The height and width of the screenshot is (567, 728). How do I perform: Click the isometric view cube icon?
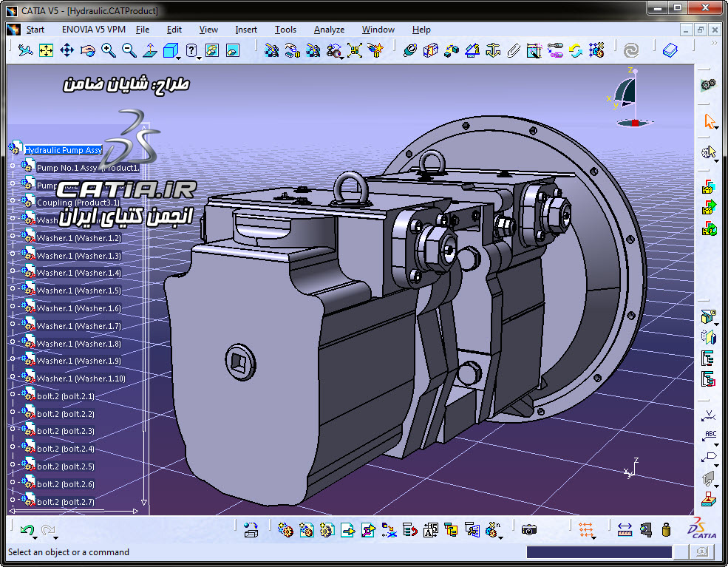tap(171, 50)
